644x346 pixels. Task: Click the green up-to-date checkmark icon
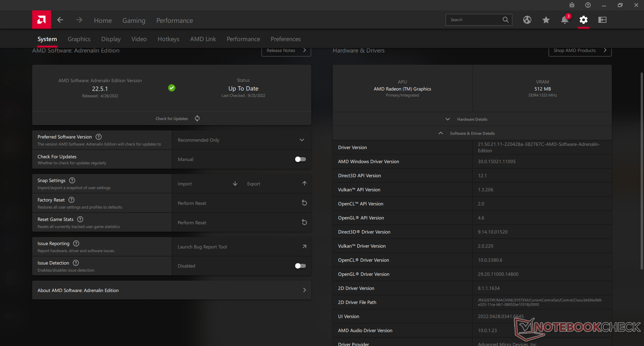point(172,88)
